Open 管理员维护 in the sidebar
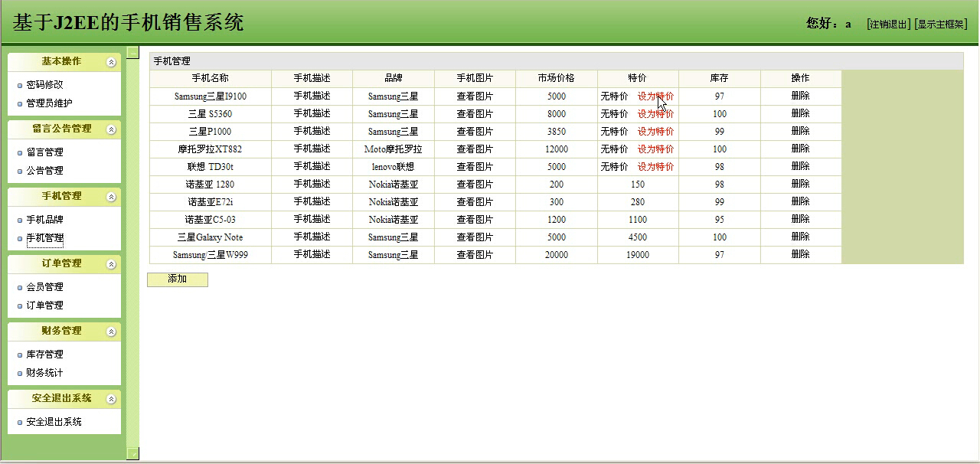The width and height of the screenshot is (980, 464). coord(49,103)
